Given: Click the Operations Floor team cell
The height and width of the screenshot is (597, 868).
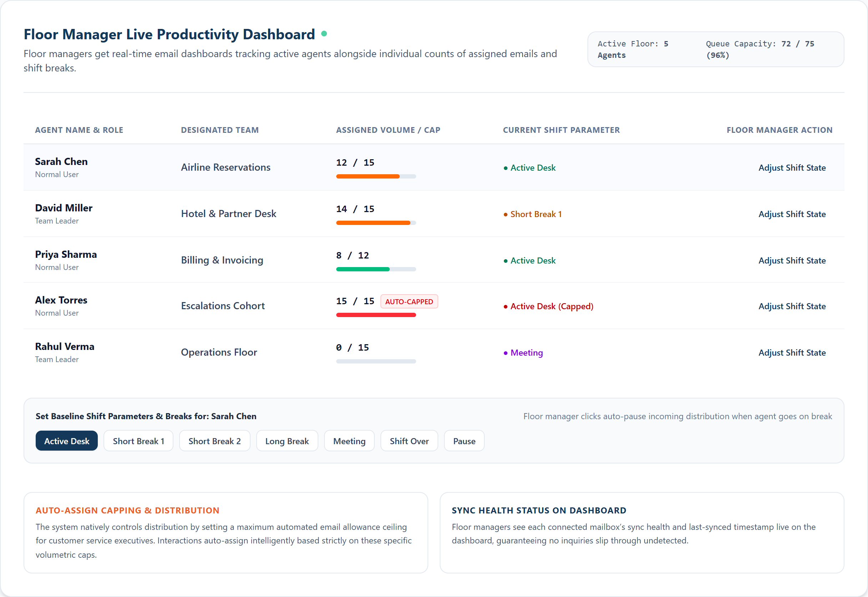Looking at the screenshot, I should click(219, 352).
